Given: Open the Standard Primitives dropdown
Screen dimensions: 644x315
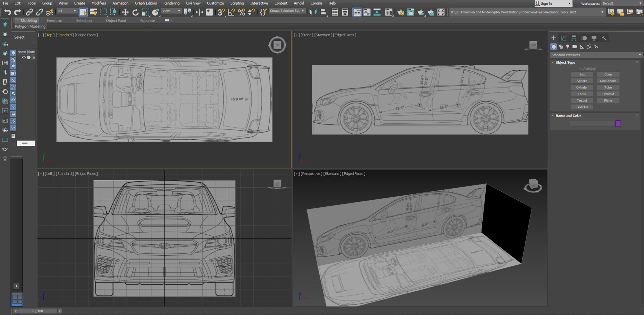Looking at the screenshot, I should (596, 55).
